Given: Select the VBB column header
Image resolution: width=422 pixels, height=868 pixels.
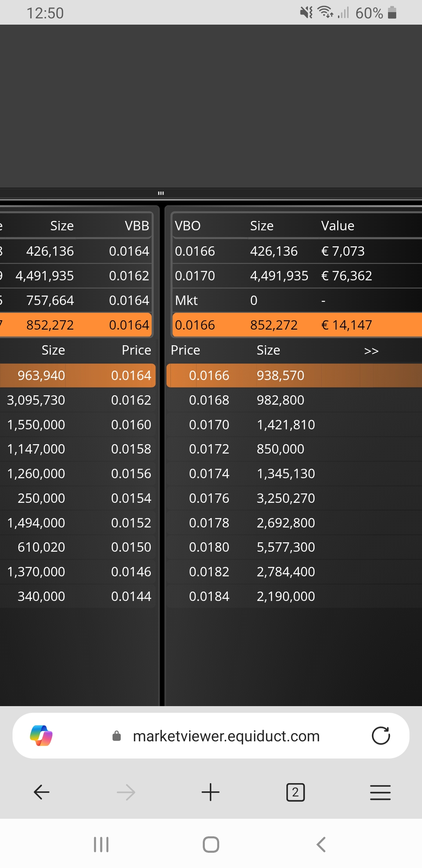Looking at the screenshot, I should click(137, 226).
